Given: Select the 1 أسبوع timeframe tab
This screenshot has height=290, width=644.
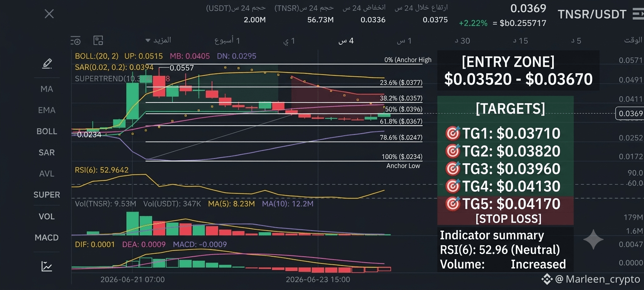Looking at the screenshot, I should [x=227, y=40].
